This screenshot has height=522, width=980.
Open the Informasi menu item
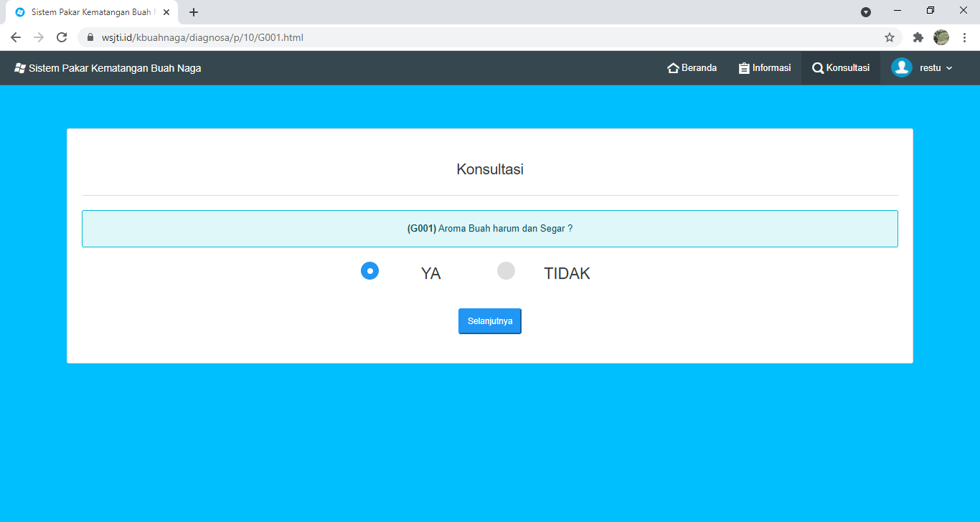[x=765, y=68]
